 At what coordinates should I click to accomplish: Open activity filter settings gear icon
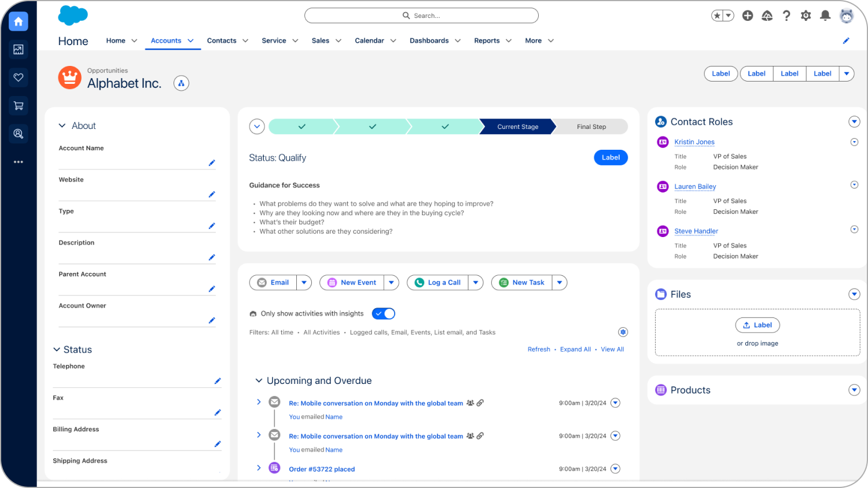click(623, 332)
